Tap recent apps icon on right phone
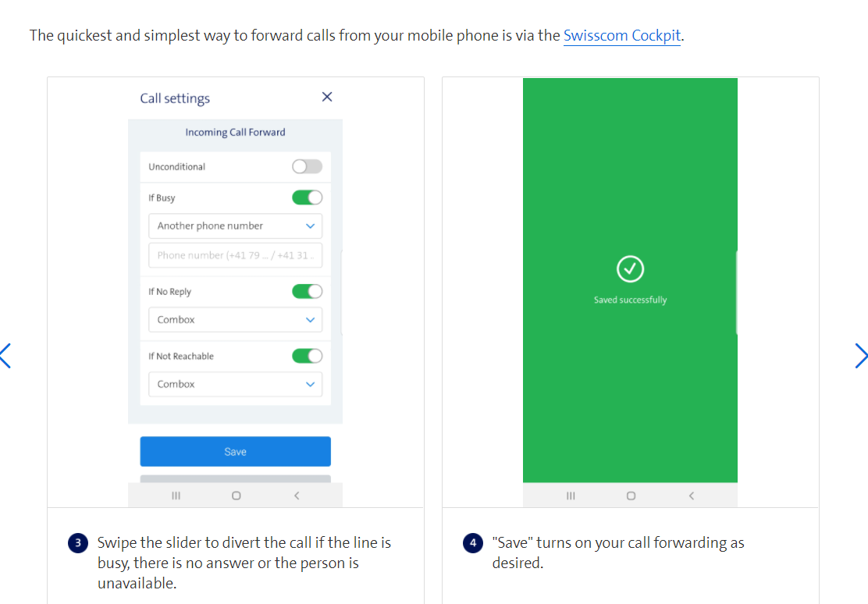 point(571,496)
